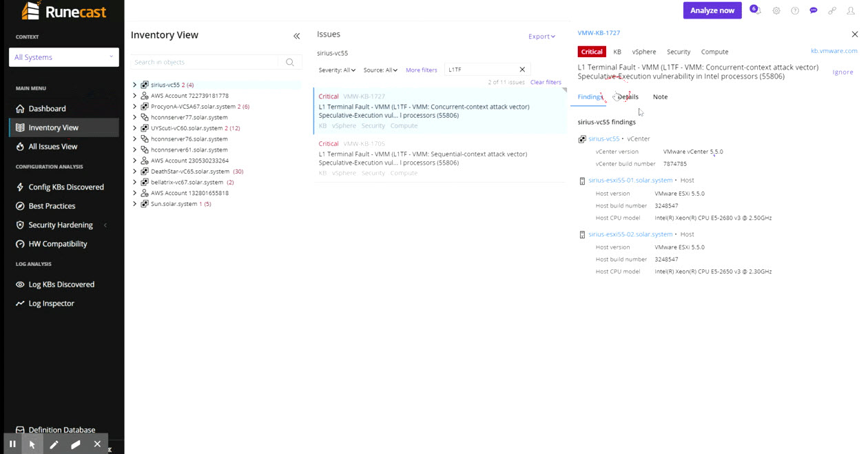Image resolution: width=868 pixels, height=454 pixels.
Task: Clear the L1TF filter text with X
Action: [x=522, y=70]
